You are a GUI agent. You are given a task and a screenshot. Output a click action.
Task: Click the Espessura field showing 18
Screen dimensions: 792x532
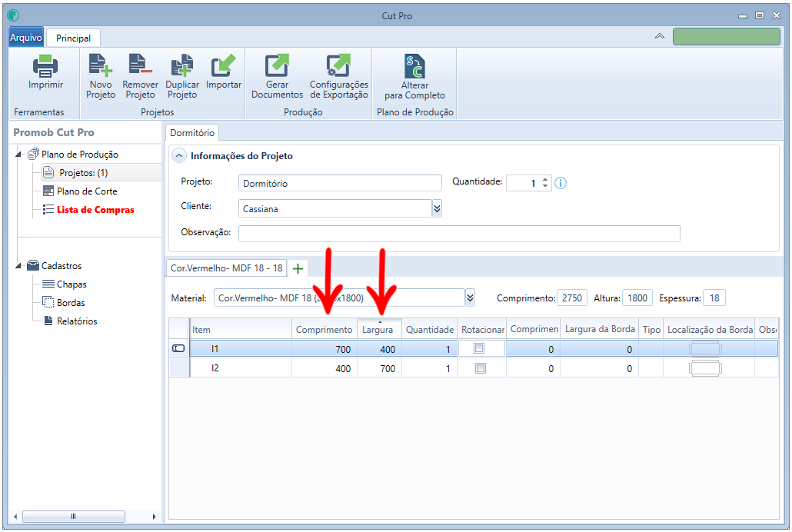coord(714,298)
